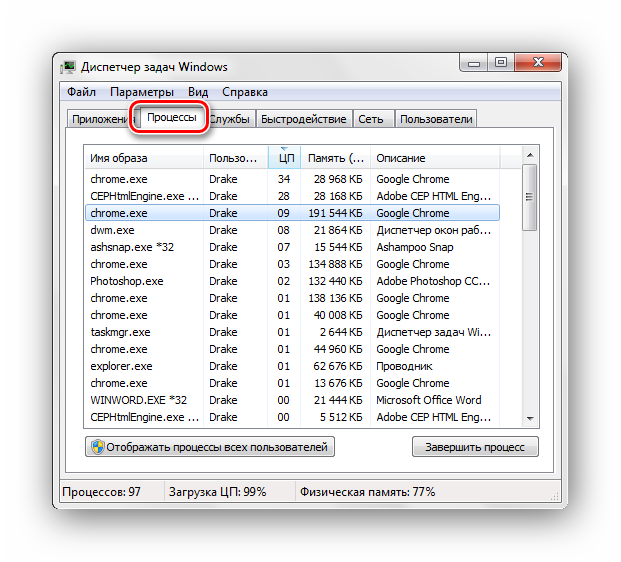Click the Проводник description cell
Image resolution: width=621 pixels, height=562 pixels.
[x=404, y=366]
